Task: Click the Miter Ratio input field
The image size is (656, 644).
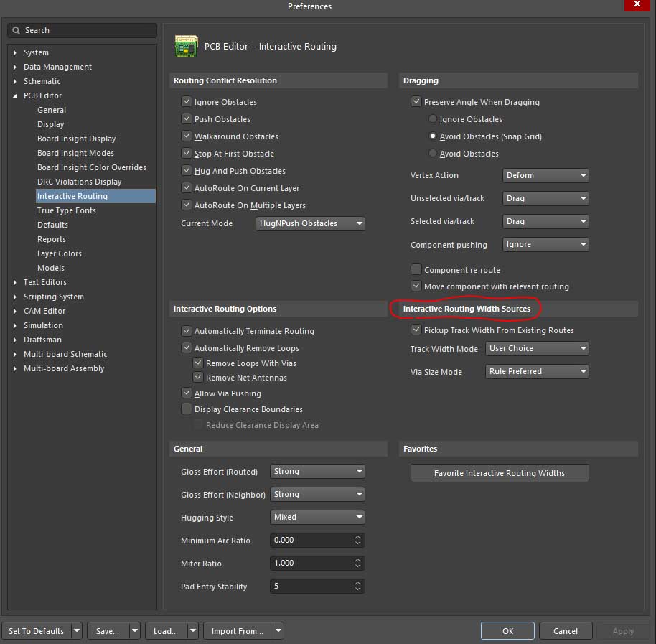Action: click(x=311, y=564)
